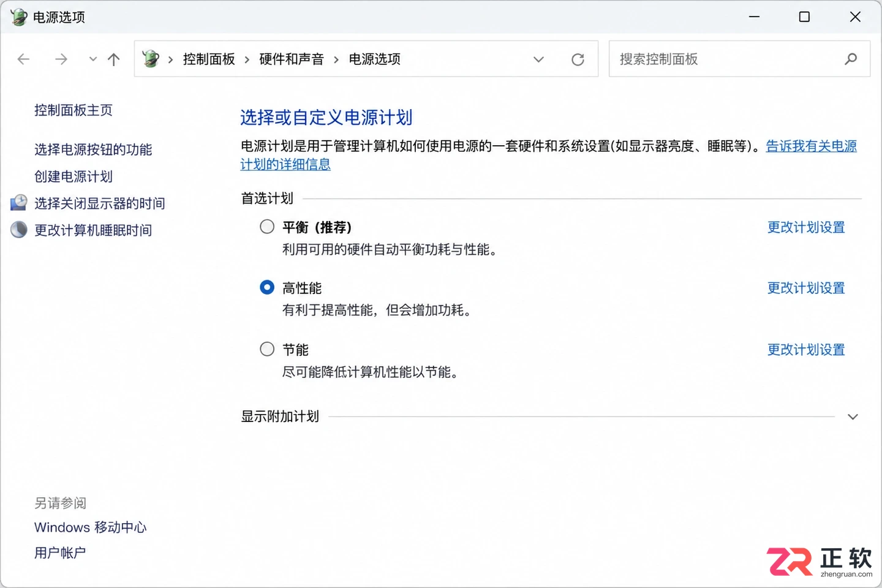Close the 电源选项 window
882x588 pixels.
pos(855,17)
